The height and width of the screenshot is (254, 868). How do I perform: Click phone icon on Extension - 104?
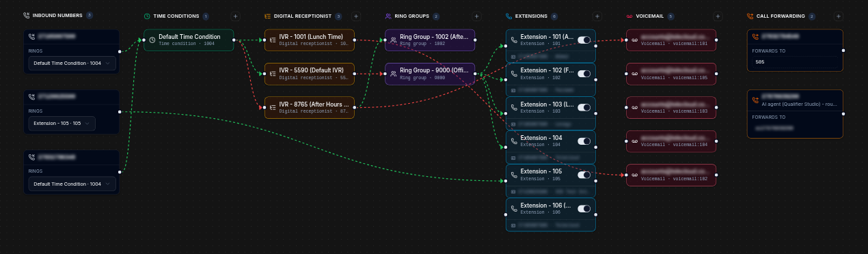point(514,141)
